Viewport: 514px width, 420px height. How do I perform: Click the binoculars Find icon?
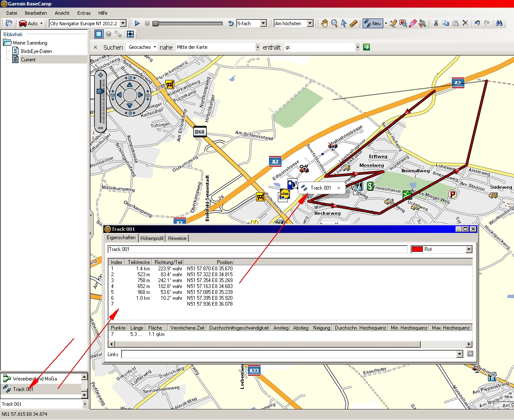point(499,24)
